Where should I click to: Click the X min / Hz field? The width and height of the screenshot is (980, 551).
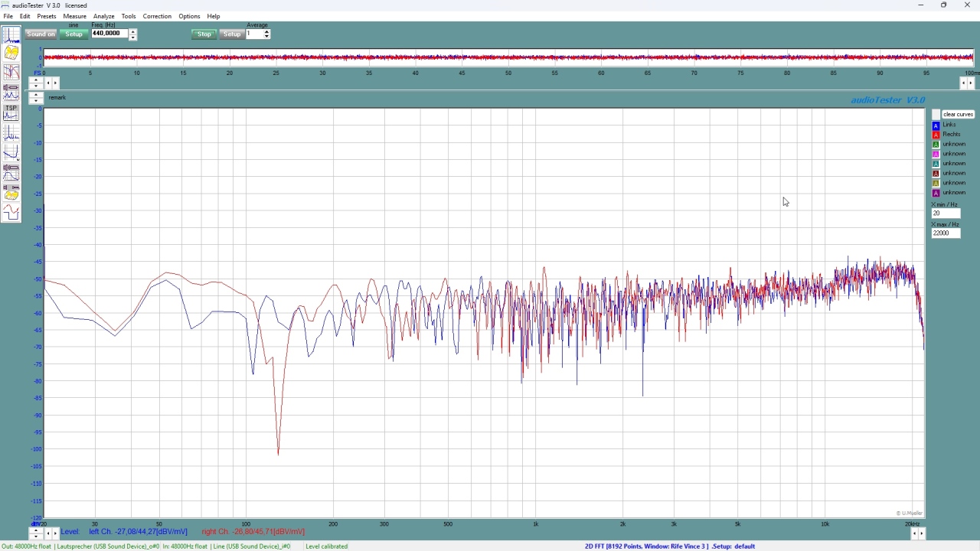[x=946, y=214]
